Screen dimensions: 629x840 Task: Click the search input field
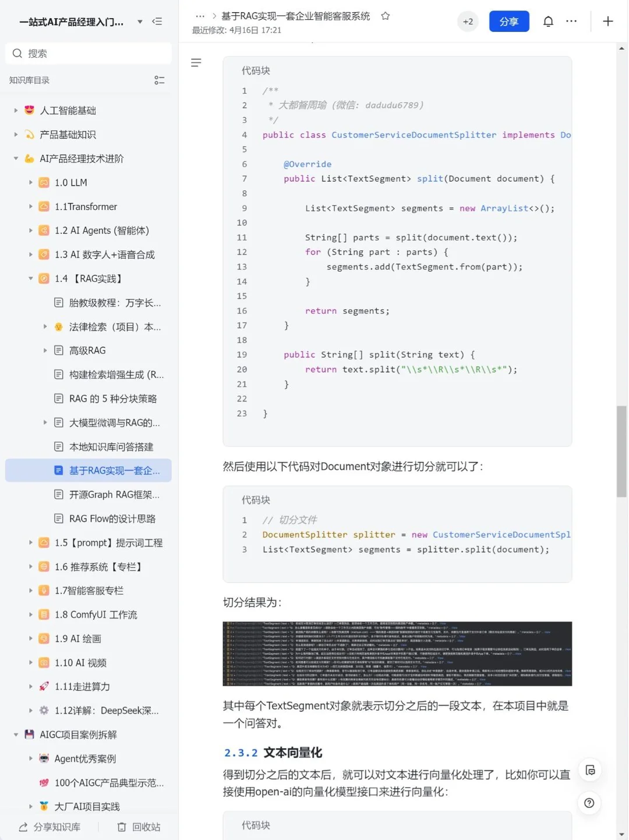[x=89, y=53]
